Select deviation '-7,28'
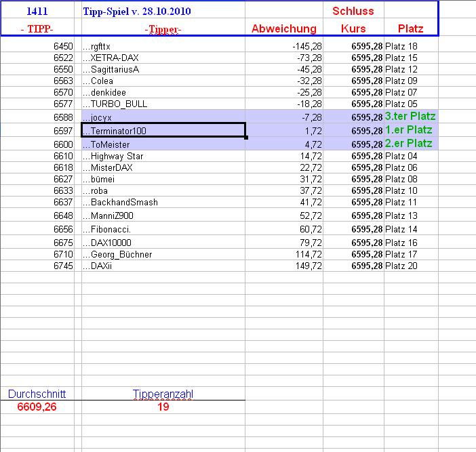This screenshot has height=452, width=476. pos(312,117)
